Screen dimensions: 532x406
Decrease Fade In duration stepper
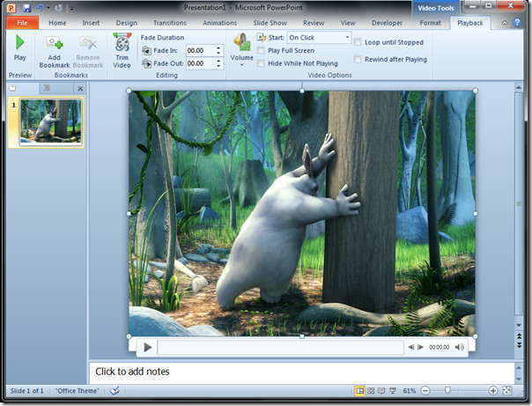[218, 53]
